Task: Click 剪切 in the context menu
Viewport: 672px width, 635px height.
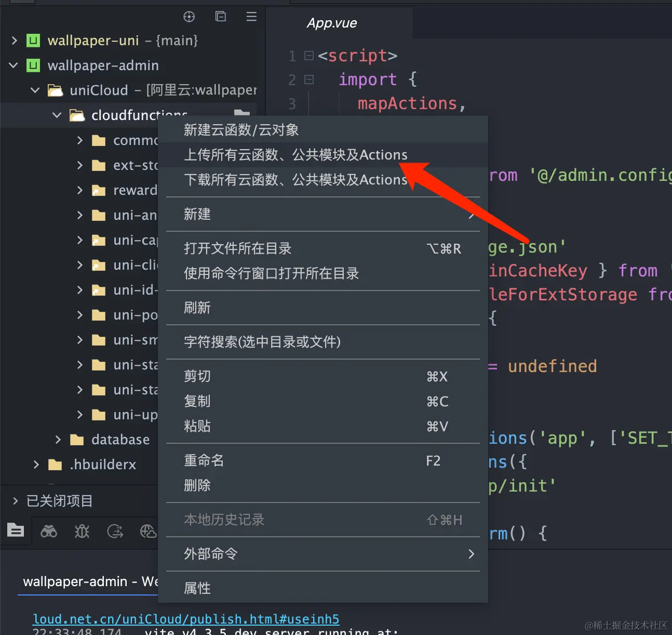Action: 322,376
